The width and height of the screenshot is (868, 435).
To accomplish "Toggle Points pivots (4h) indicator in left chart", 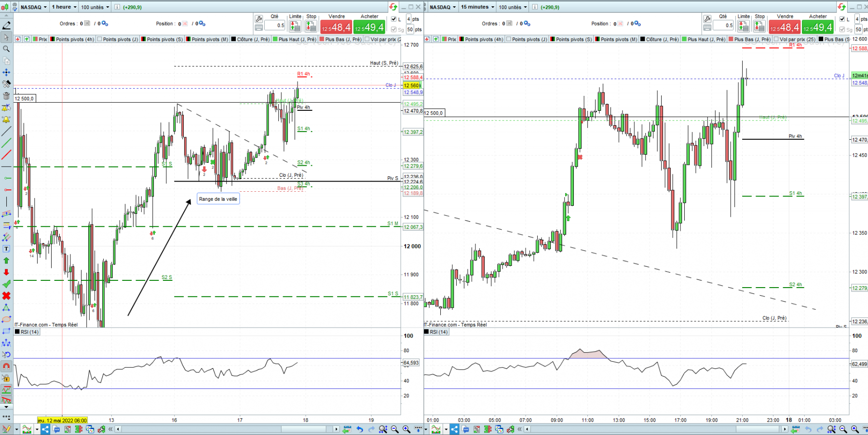I will [72, 40].
